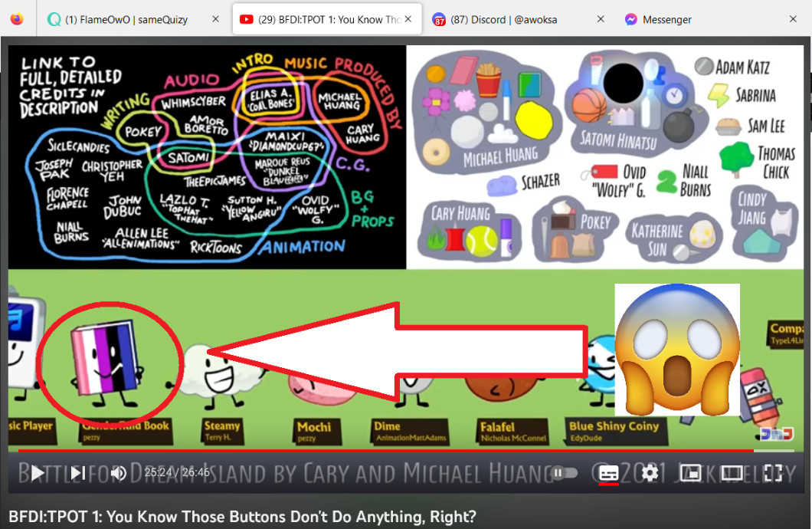Open the video settings gear menu
This screenshot has width=812, height=529.
click(x=650, y=473)
